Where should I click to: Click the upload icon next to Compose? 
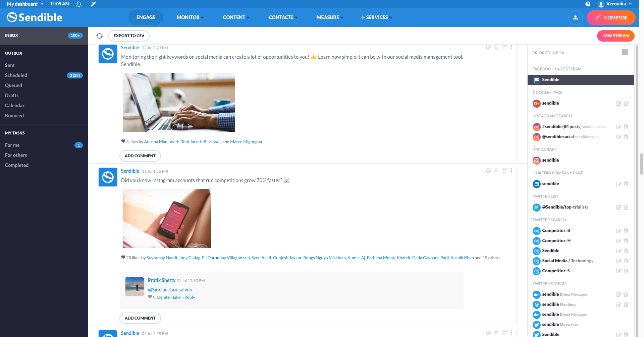pos(576,17)
